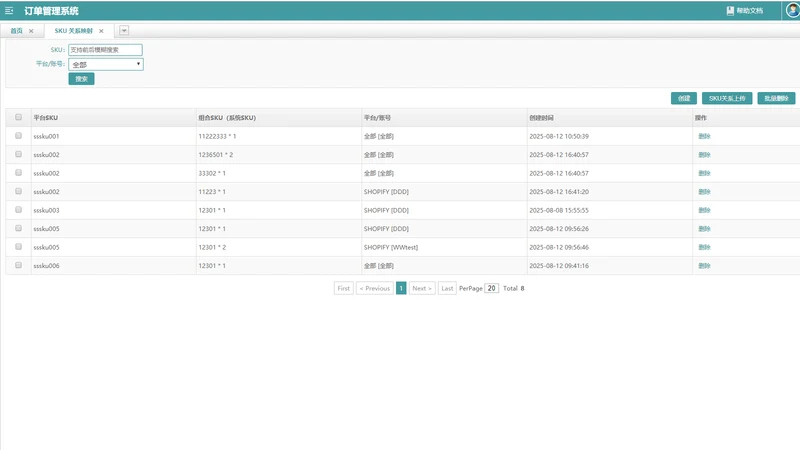Screen dimensions: 800x450
Task: Expand the platform/account dropdown
Action: [x=106, y=64]
